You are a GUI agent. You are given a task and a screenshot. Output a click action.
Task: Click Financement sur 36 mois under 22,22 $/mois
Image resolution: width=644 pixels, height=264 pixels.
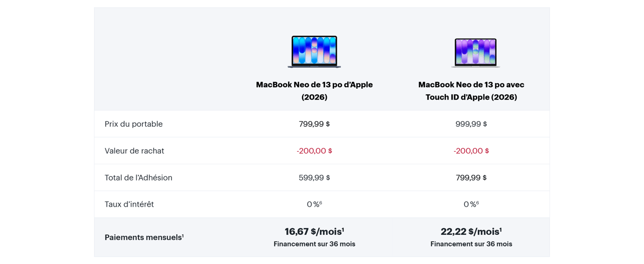click(471, 244)
